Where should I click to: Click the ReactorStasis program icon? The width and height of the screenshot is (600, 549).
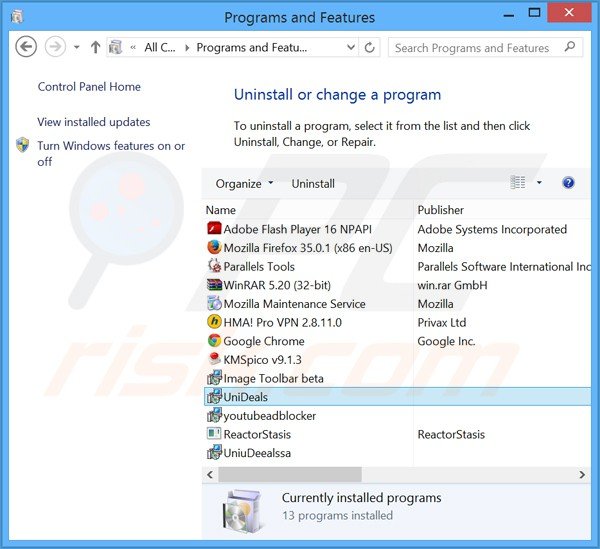pos(214,433)
